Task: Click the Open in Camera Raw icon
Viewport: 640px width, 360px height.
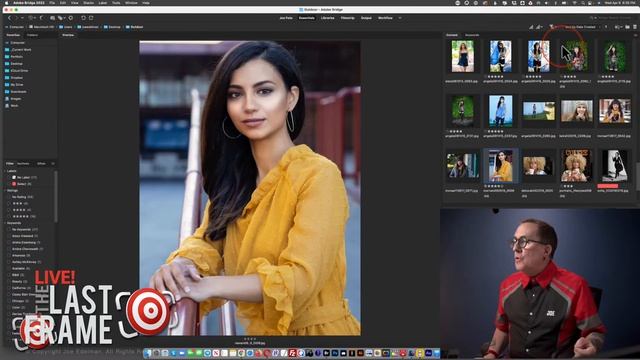Action: tap(71, 18)
